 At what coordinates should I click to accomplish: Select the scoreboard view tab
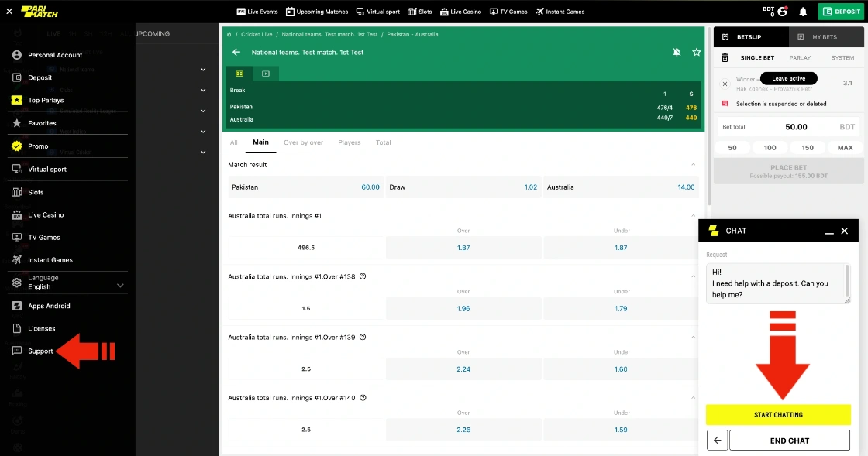tap(239, 74)
